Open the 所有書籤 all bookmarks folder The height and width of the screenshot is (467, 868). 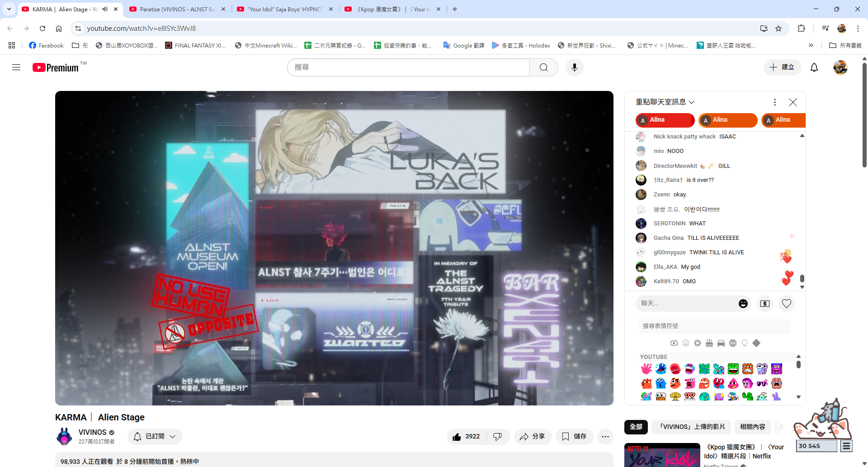click(845, 45)
